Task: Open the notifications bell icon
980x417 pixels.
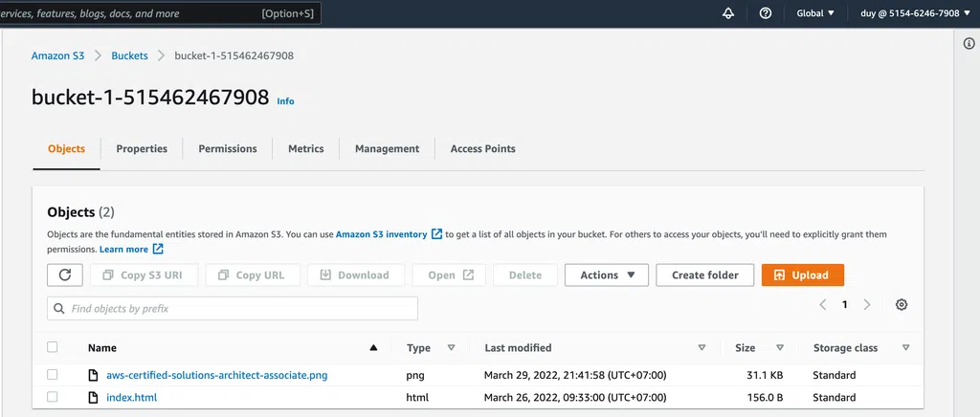Action: coord(728,13)
